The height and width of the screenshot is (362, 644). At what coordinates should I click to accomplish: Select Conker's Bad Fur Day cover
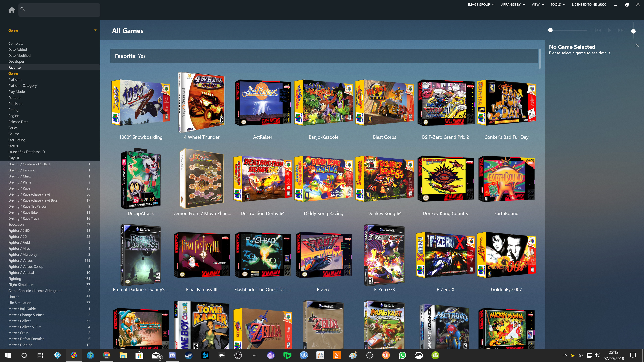tap(506, 102)
